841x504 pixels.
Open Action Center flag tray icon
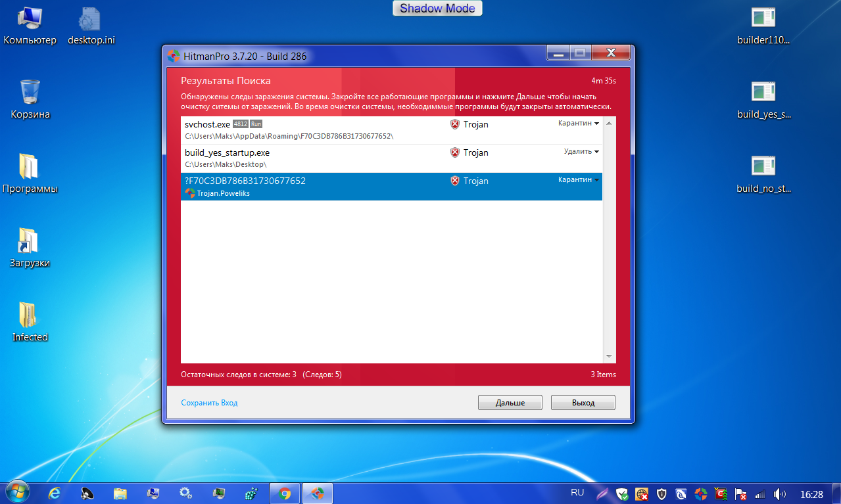coord(740,493)
